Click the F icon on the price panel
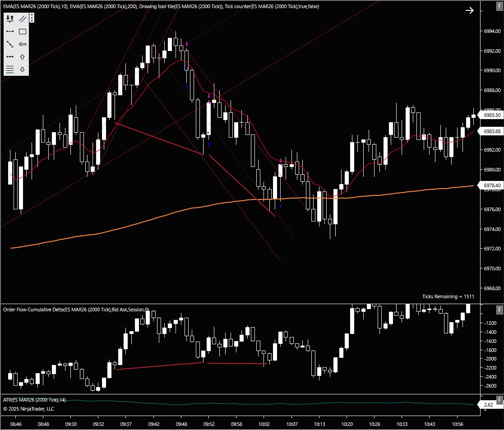504x430 pixels. pos(499,7)
